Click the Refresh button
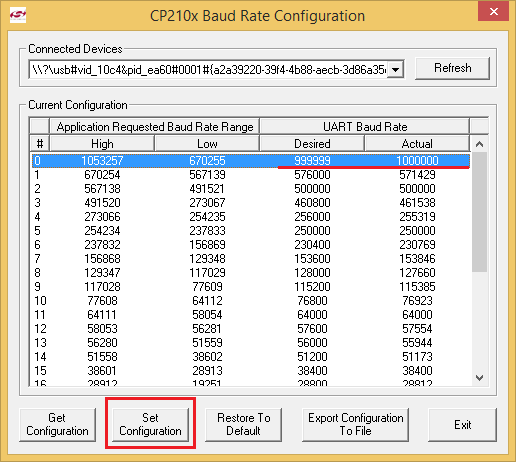This screenshot has height=462, width=516. click(452, 68)
